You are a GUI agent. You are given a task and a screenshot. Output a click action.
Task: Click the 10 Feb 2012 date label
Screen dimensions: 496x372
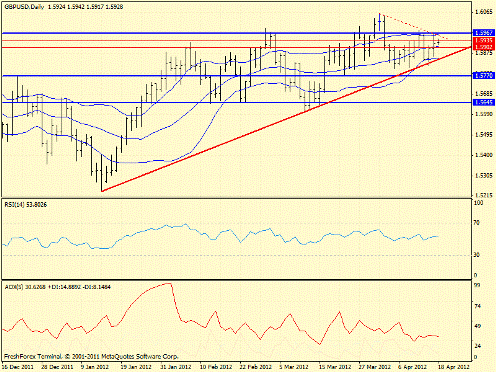(216, 367)
